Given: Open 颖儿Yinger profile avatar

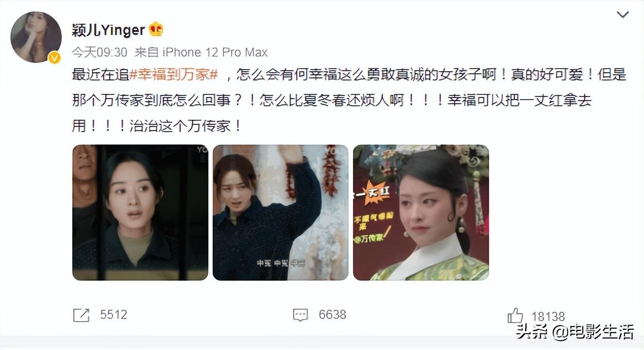Looking at the screenshot, I should point(36,37).
